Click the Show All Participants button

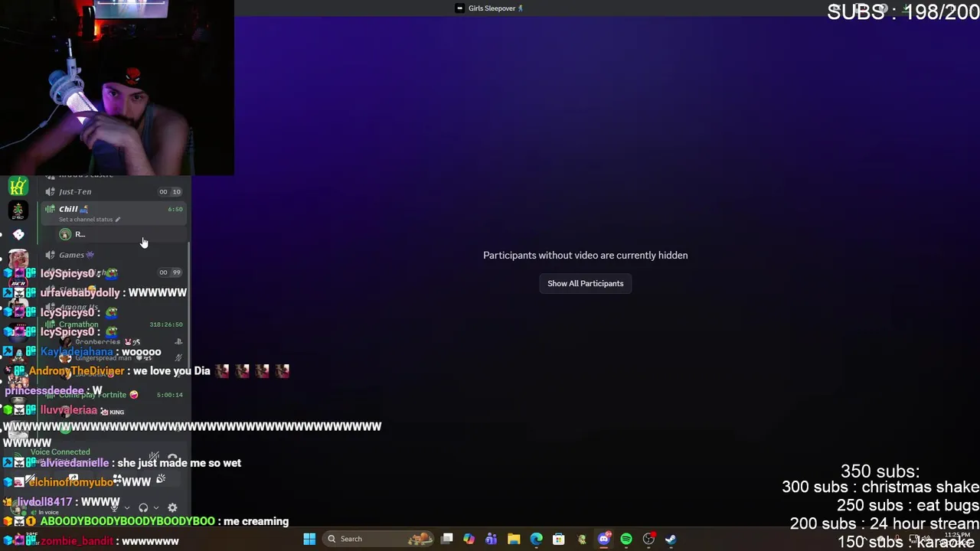pos(585,283)
